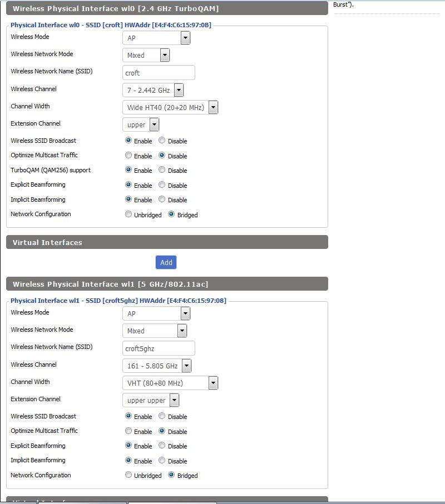The width and height of the screenshot is (445, 504).
Task: Change wl0 Channel Width selection
Action: pyautogui.click(x=170, y=107)
